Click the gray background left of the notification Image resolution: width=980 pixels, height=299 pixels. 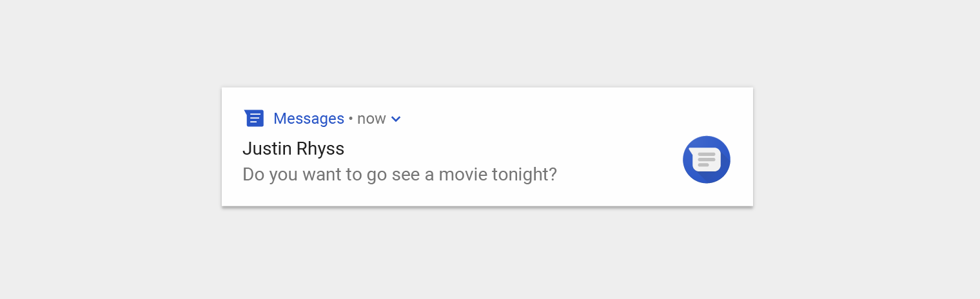[111, 149]
